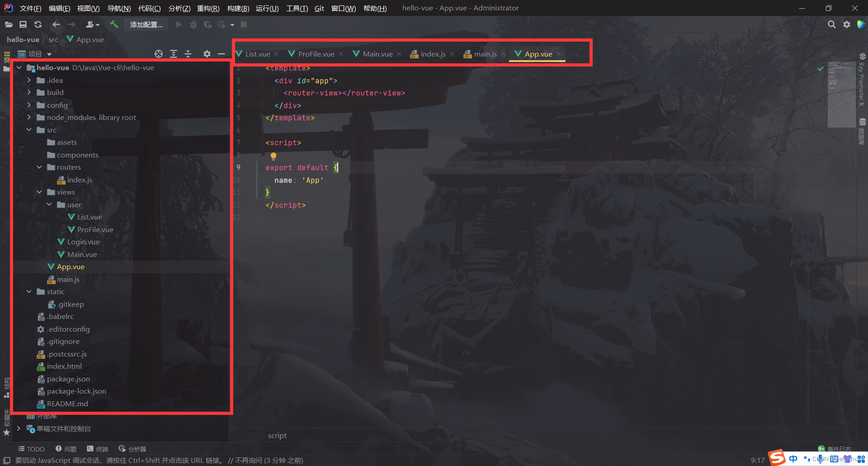The image size is (868, 466).
Task: Open the run configuration dropdown arrow
Action: pyautogui.click(x=232, y=25)
